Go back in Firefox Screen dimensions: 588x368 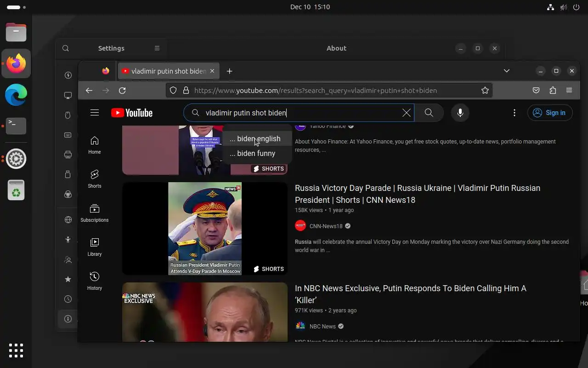pyautogui.click(x=89, y=91)
